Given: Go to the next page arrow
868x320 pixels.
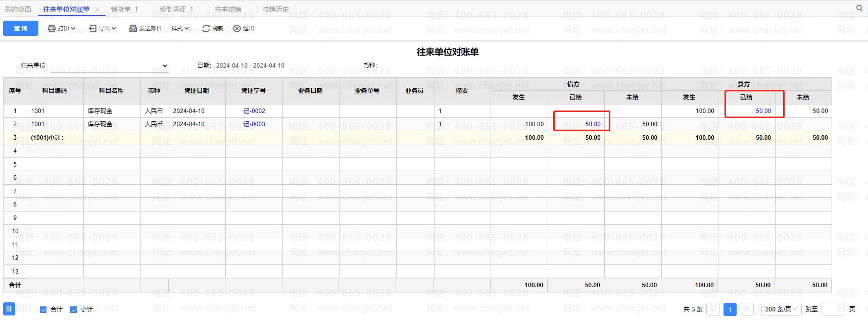Looking at the screenshot, I should point(747,309).
